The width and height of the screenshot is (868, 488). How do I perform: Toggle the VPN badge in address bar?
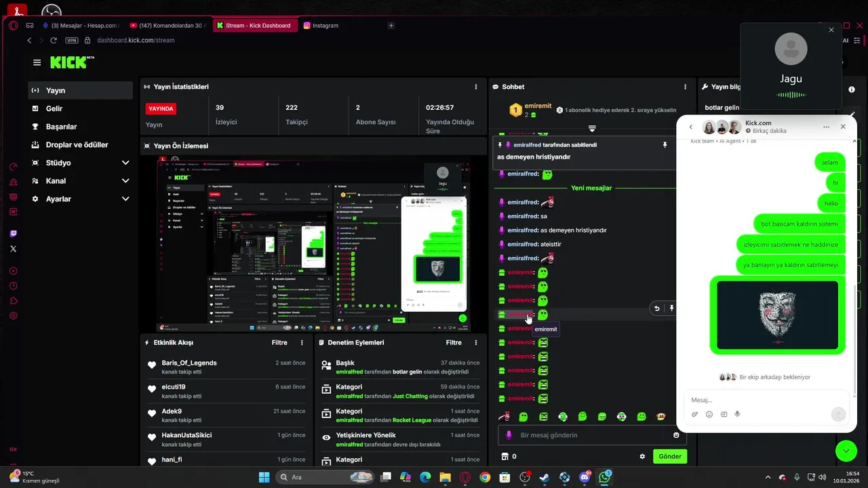(71, 40)
